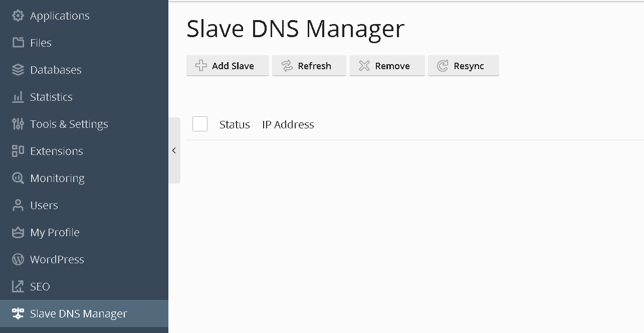Click the Databases stack icon
The width and height of the screenshot is (644, 333).
coord(18,70)
